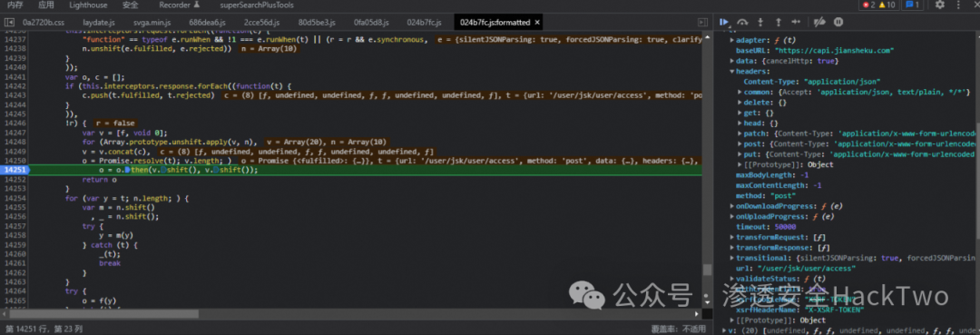
Task: Expand the delete headers entry
Action: click(x=740, y=103)
